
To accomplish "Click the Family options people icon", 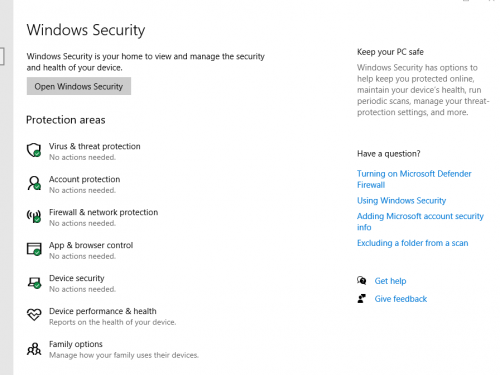I will pyautogui.click(x=34, y=349).
